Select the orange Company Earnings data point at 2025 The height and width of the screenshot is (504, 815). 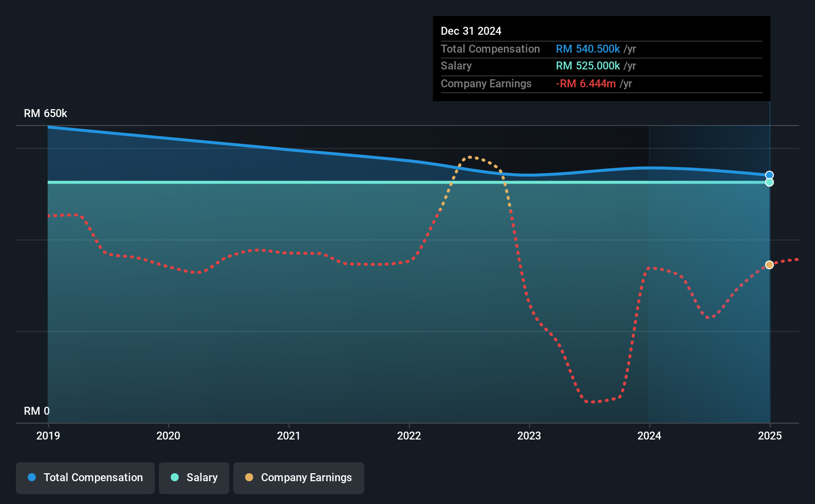point(769,265)
